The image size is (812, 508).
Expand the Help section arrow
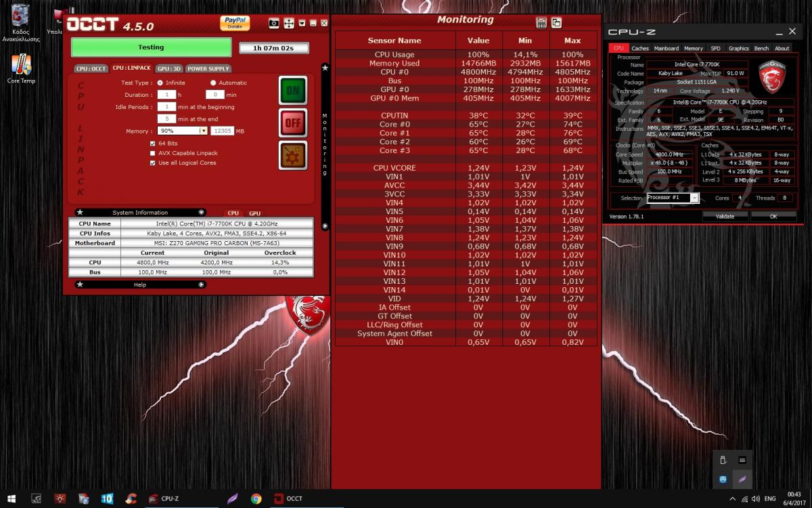(201, 284)
